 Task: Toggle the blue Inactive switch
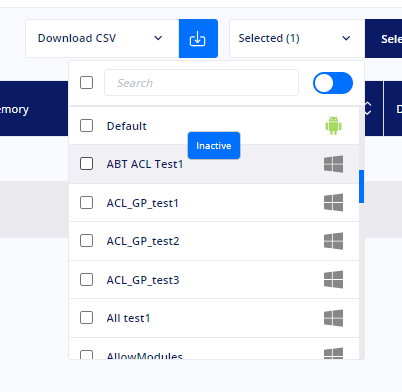tap(333, 83)
